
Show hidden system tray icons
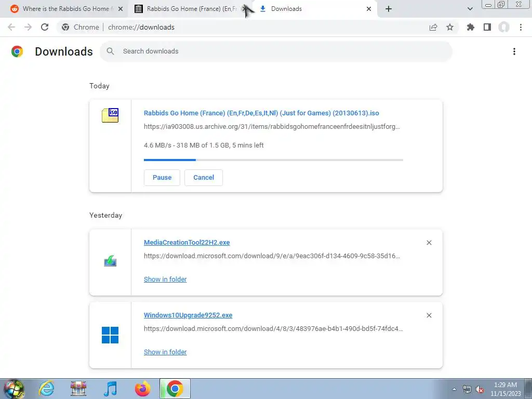[454, 389]
